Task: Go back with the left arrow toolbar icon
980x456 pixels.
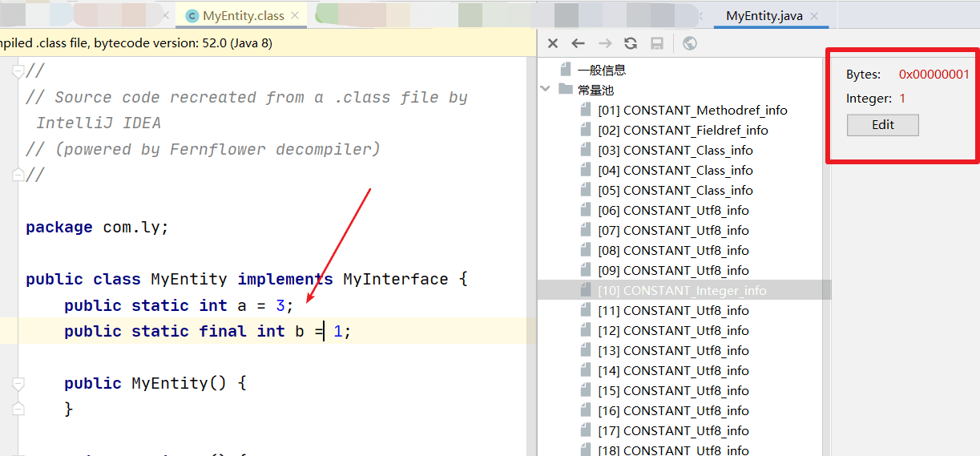Action: 578,43
